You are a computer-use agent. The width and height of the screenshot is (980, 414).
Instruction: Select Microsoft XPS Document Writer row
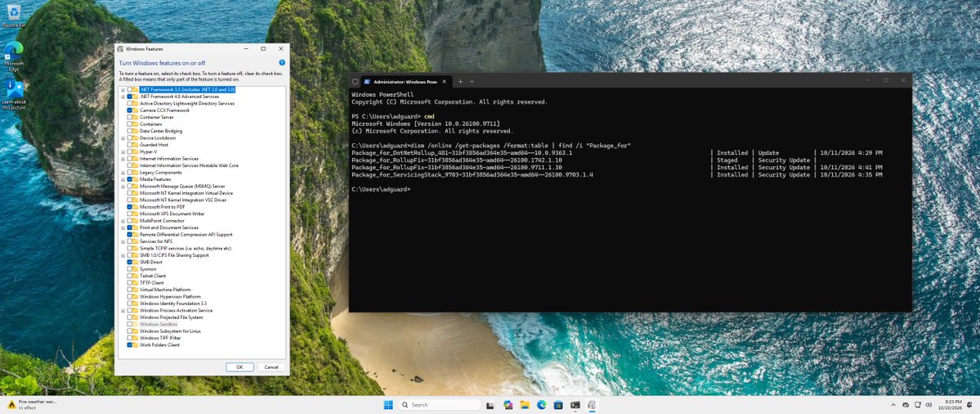tap(172, 214)
